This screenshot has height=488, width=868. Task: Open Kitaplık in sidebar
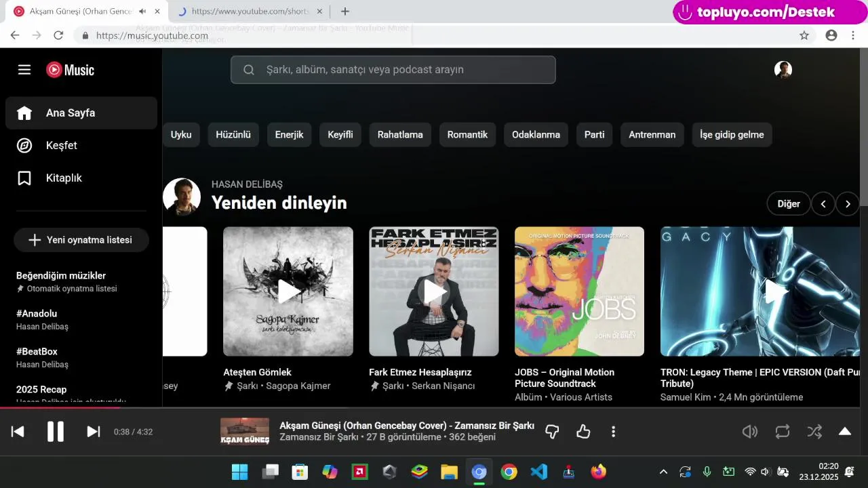click(81, 178)
